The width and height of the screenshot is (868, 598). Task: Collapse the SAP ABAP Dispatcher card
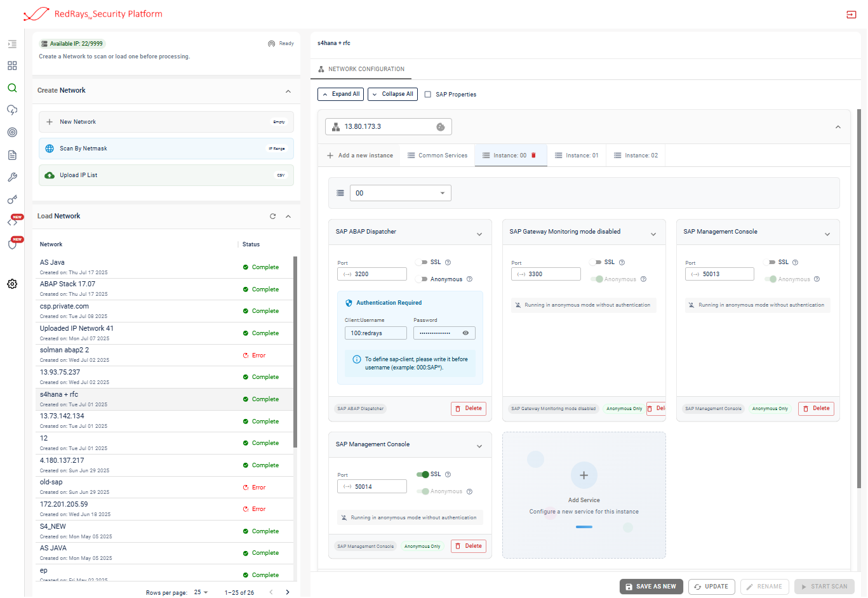[x=479, y=234]
